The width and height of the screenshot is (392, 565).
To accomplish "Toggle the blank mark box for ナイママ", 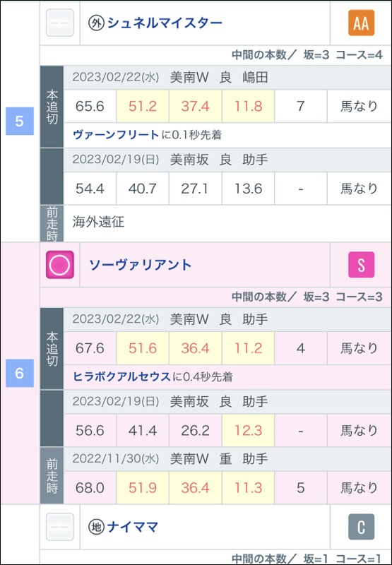I will click(x=60, y=527).
